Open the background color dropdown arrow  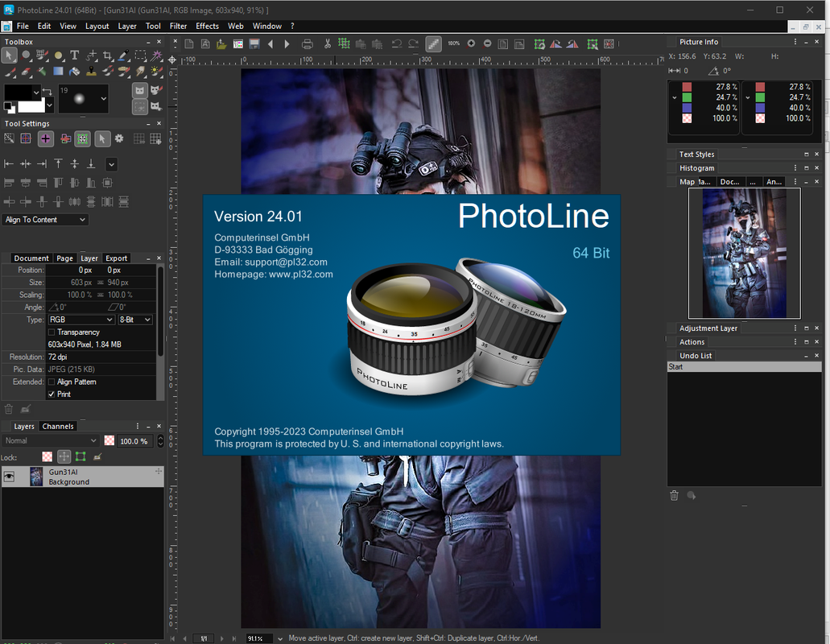[x=49, y=105]
